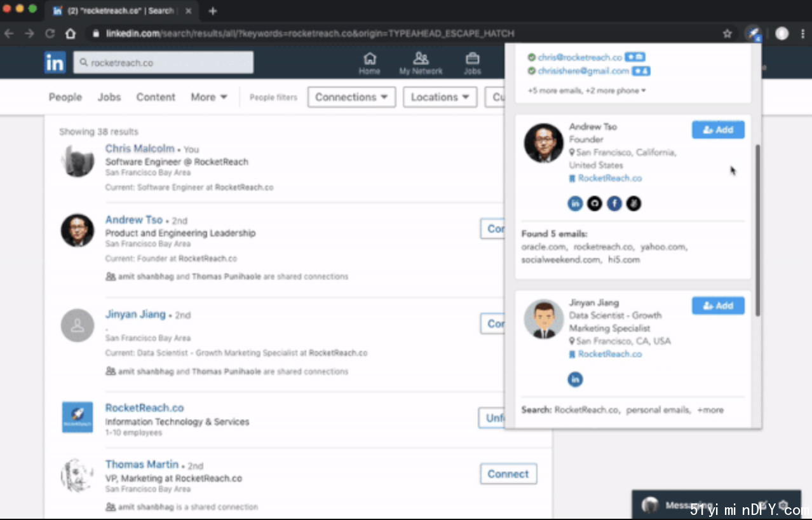The width and height of the screenshot is (812, 520).
Task: Expand the Connections filter dropdown
Action: point(352,97)
